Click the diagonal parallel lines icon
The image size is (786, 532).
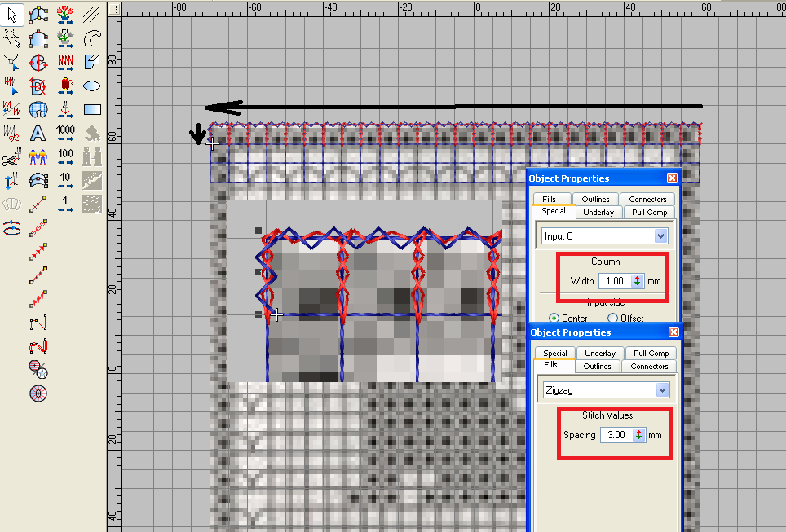pyautogui.click(x=92, y=14)
